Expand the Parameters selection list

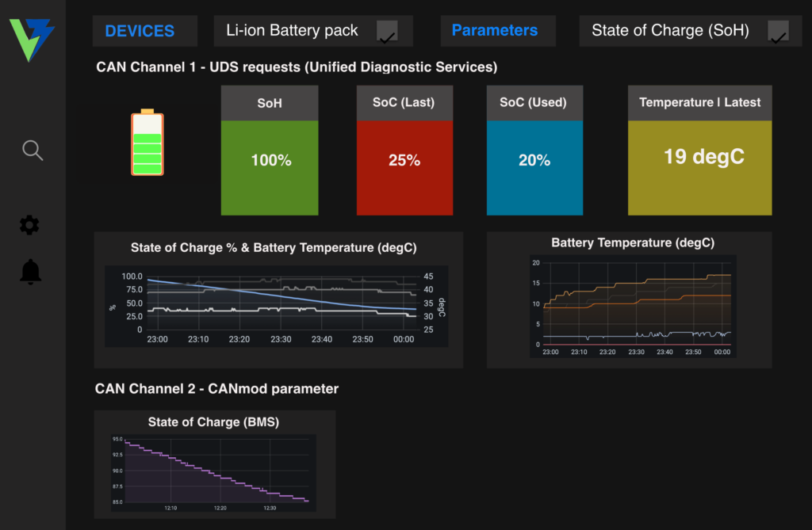[498, 30]
